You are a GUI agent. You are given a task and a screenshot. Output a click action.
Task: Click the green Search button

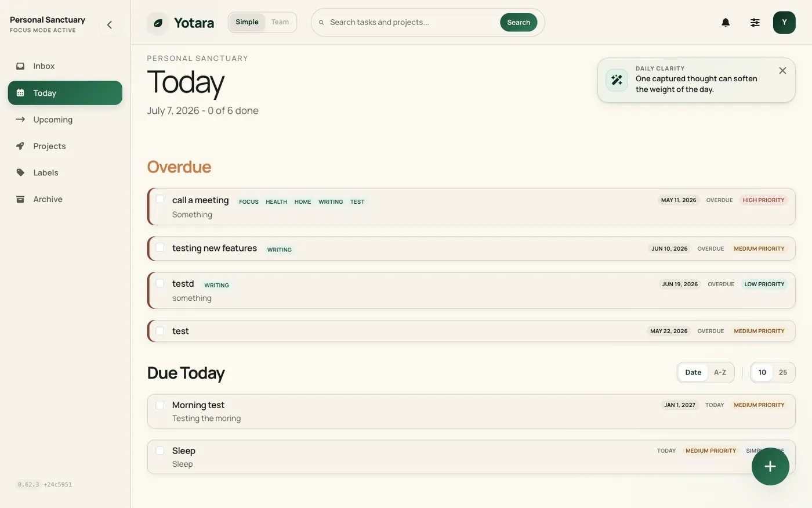pos(519,22)
